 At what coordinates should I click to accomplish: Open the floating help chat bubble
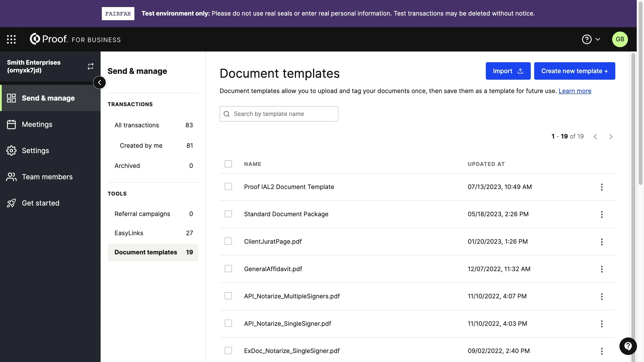[x=628, y=346]
